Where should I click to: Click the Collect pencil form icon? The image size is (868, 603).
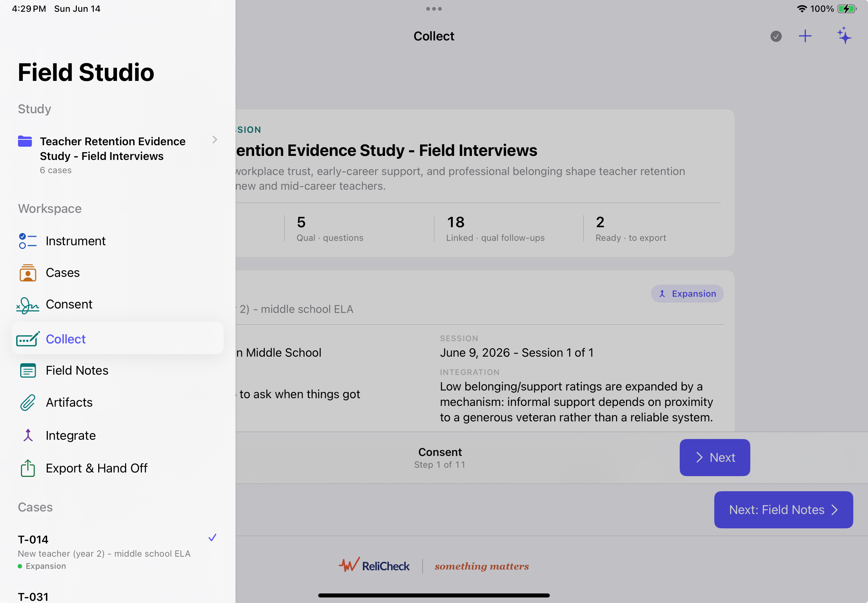pos(28,339)
